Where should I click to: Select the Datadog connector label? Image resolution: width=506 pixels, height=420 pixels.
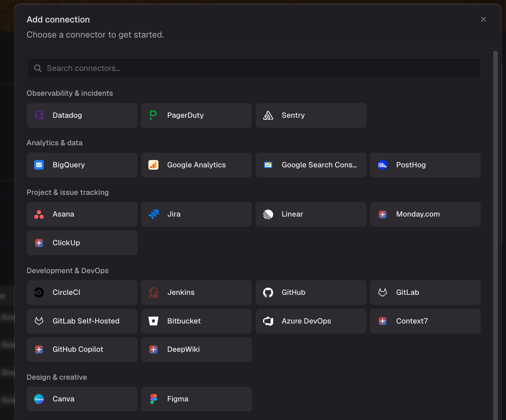pos(67,115)
